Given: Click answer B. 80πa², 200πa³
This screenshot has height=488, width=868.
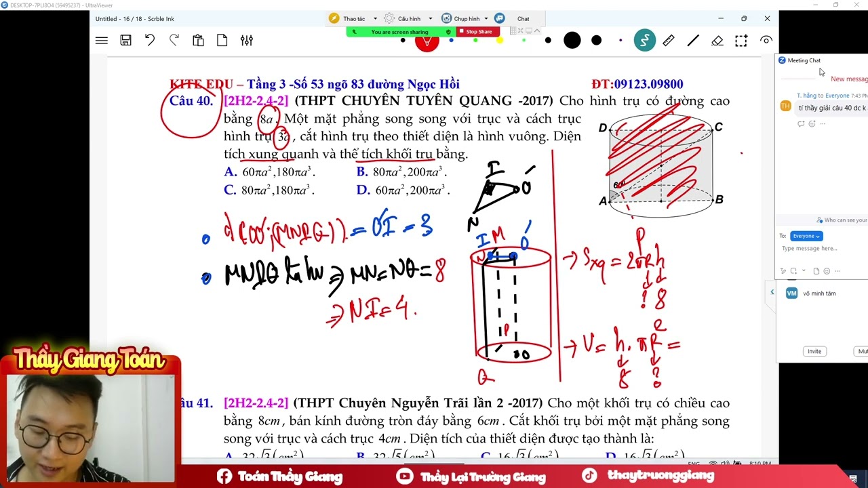Looking at the screenshot, I should coord(401,171).
